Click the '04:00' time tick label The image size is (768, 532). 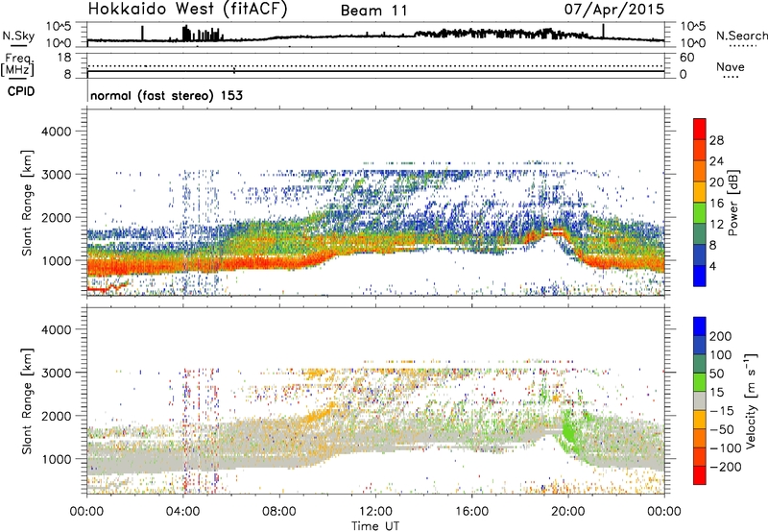183,512
